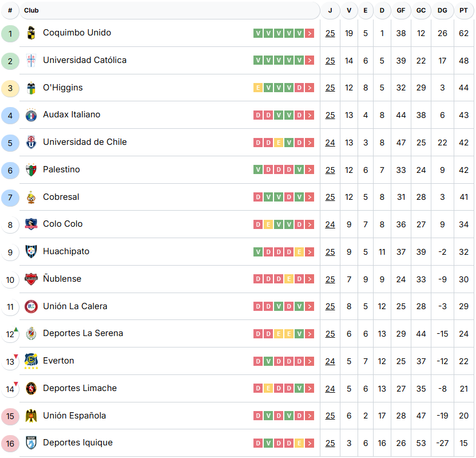Expand Palestino recent results arrow
The height and width of the screenshot is (458, 476).
[x=310, y=170]
